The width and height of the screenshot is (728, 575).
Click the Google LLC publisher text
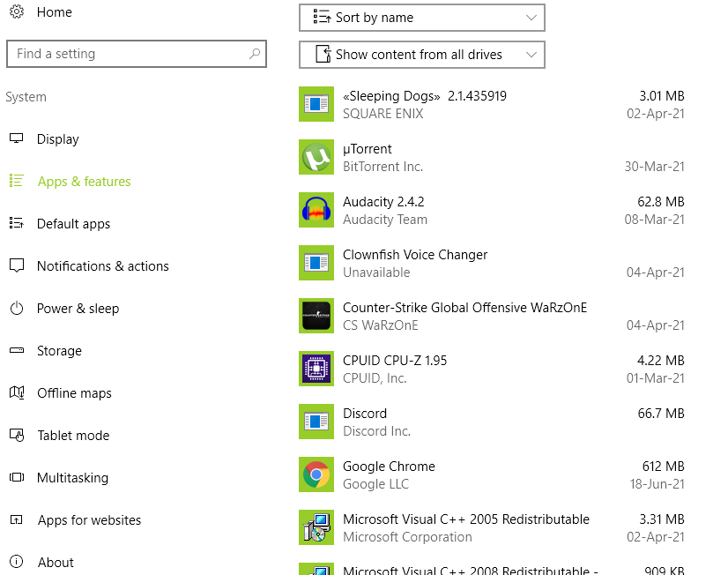[x=376, y=484]
